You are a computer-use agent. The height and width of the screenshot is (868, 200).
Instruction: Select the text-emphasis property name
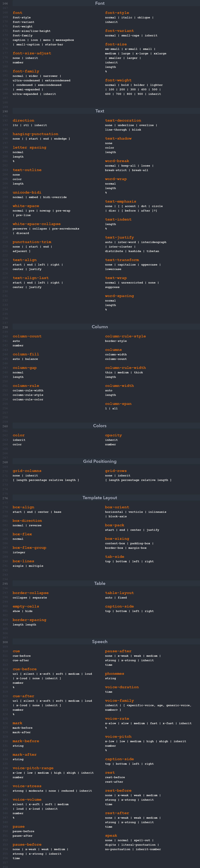(x=121, y=202)
